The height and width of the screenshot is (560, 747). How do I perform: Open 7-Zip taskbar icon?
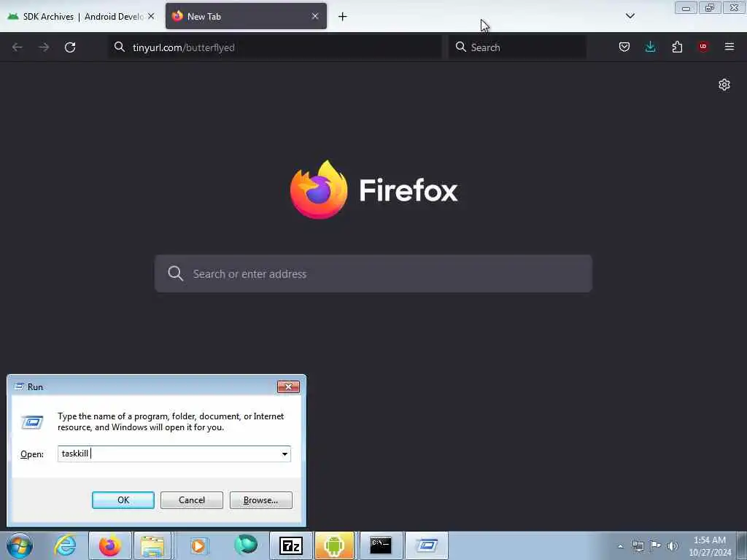coord(290,545)
